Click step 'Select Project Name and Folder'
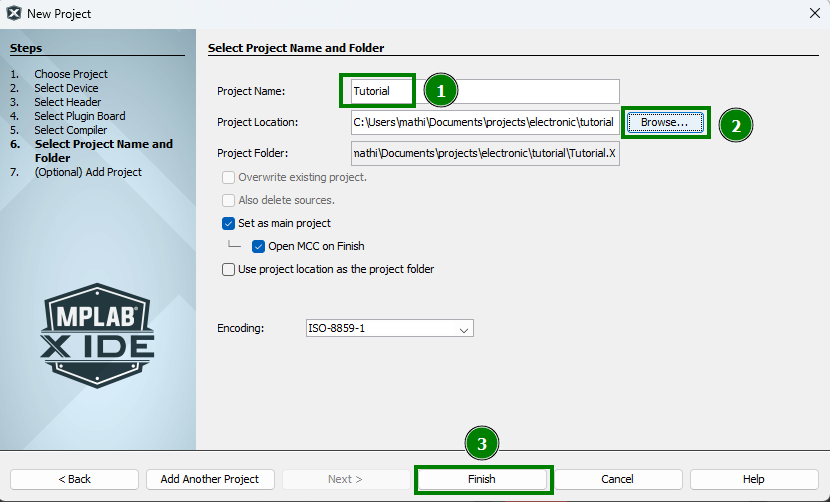The width and height of the screenshot is (830, 502). point(104,151)
